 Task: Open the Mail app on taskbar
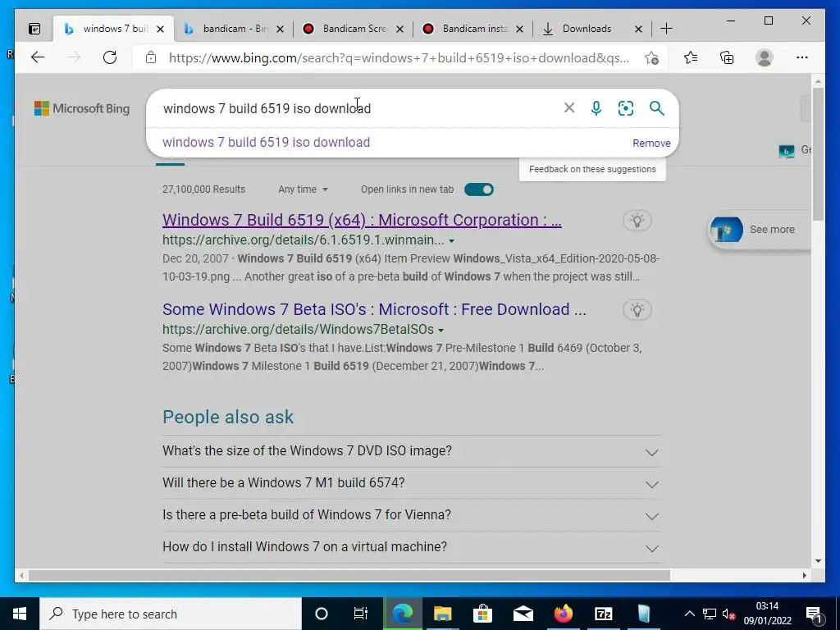523,614
